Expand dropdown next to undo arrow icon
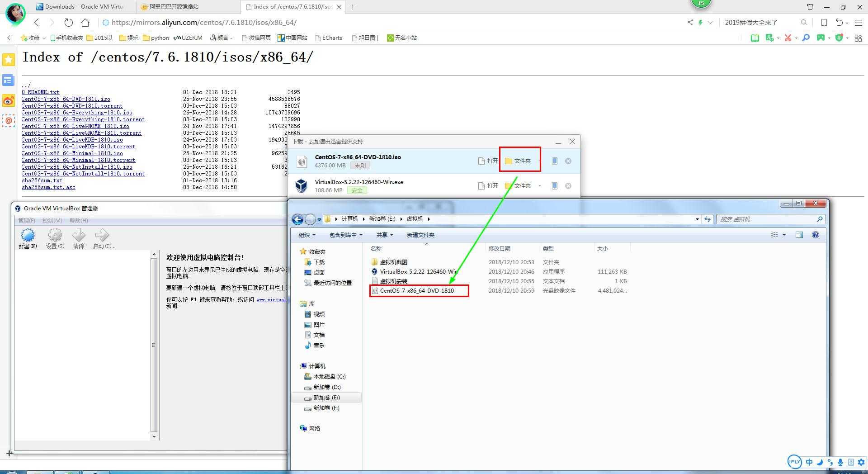This screenshot has width=868, height=474. tap(847, 23)
